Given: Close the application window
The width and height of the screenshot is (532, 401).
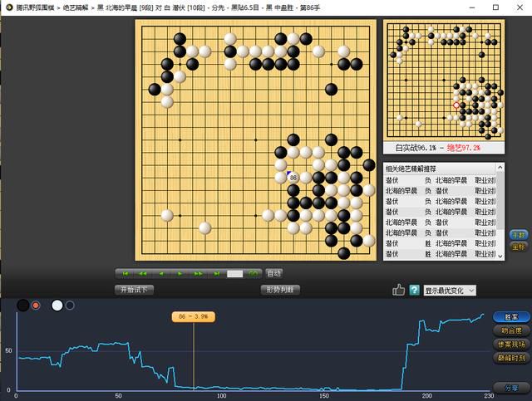Looking at the screenshot, I should pyautogui.click(x=520, y=7).
